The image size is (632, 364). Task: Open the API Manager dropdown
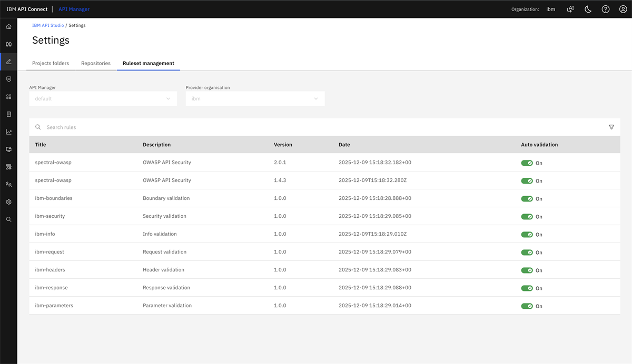[103, 98]
